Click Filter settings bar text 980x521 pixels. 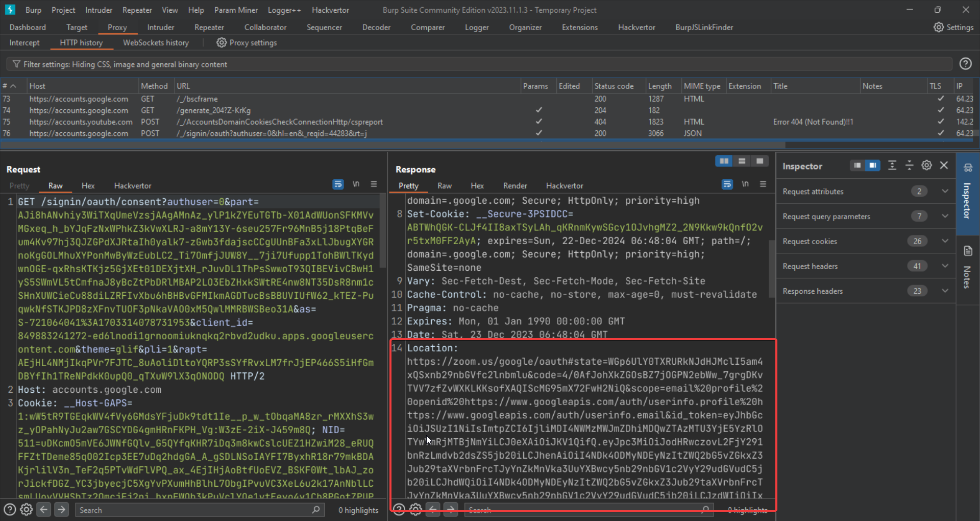(125, 64)
